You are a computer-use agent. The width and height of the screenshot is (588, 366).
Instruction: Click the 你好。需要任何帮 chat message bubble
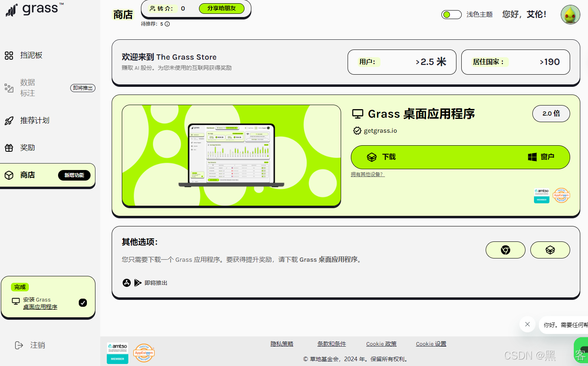click(x=564, y=325)
